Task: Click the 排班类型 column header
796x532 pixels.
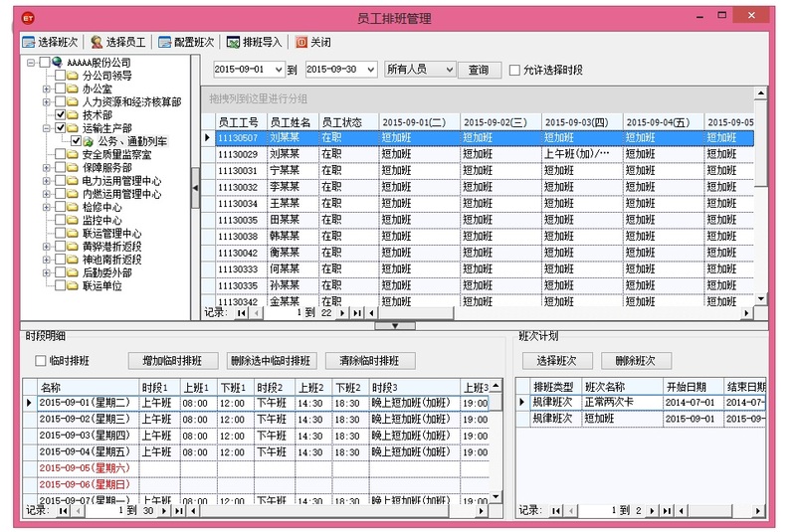Action: coord(556,387)
